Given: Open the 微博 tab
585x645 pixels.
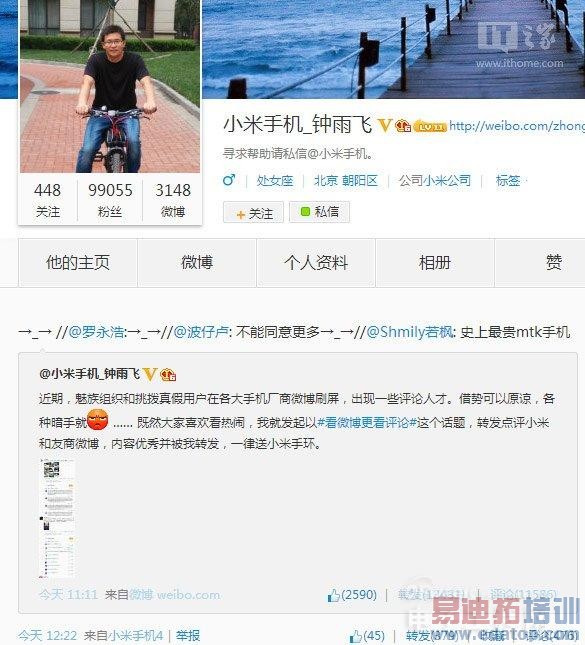Looking at the screenshot, I should pos(197,262).
